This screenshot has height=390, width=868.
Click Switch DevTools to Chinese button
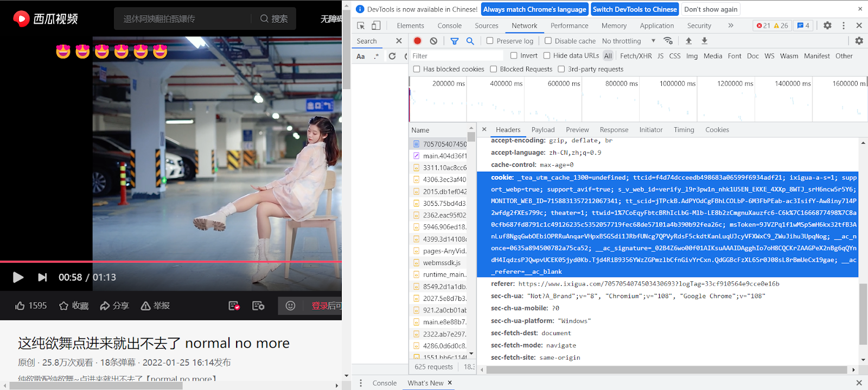click(635, 9)
